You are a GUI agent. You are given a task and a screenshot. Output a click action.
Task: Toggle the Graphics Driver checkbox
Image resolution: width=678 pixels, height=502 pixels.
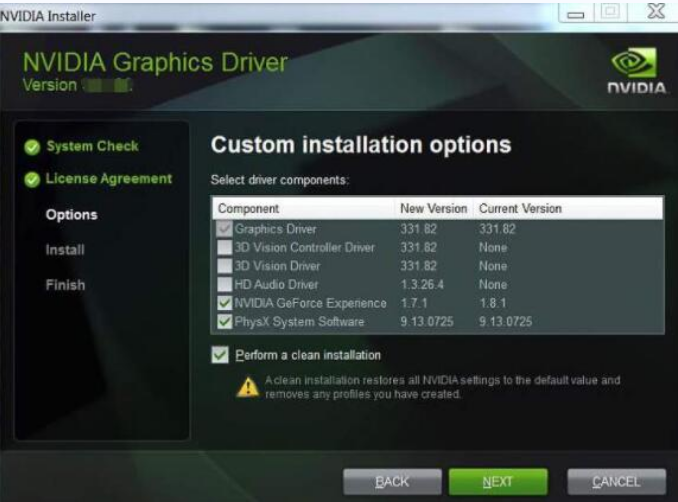pyautogui.click(x=224, y=229)
